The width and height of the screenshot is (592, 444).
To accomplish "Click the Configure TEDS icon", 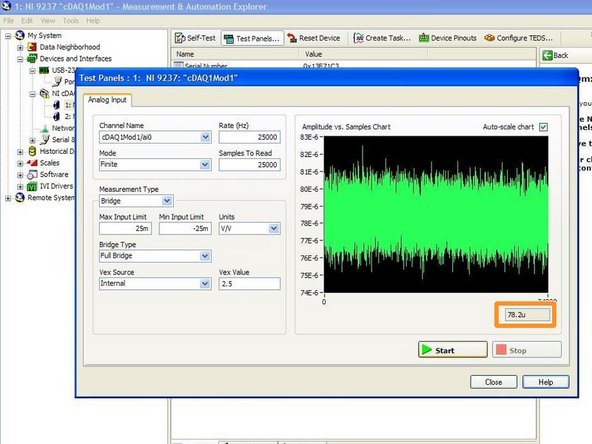I will point(489,38).
